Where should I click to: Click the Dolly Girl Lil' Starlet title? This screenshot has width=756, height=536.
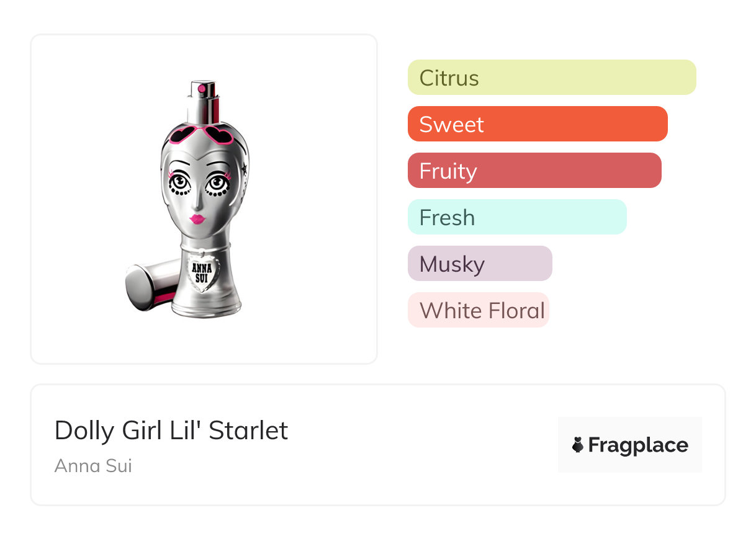point(171,431)
